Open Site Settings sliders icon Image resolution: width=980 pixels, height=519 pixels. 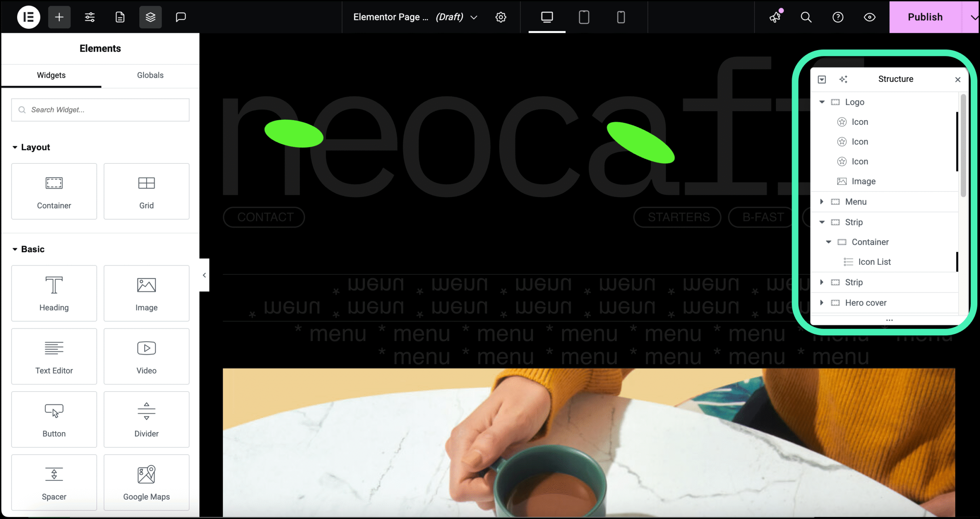(90, 17)
